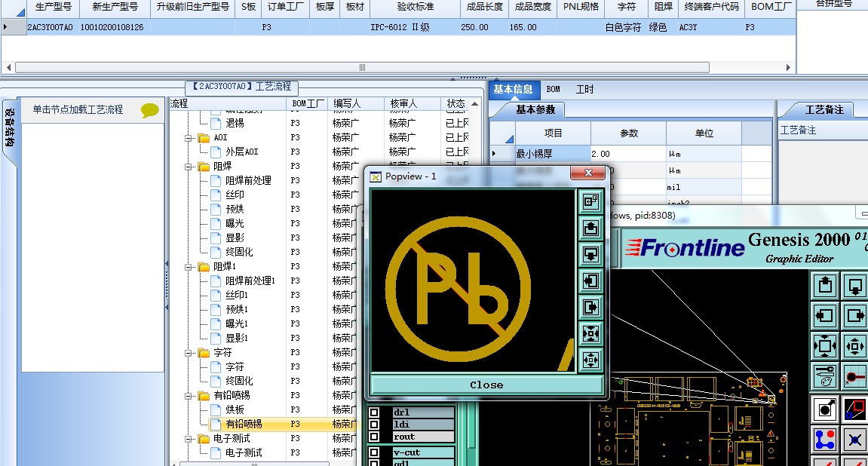This screenshot has width=868, height=466.
Task: Click Genesis Graphic Editor pan left icon
Action: (x=825, y=316)
